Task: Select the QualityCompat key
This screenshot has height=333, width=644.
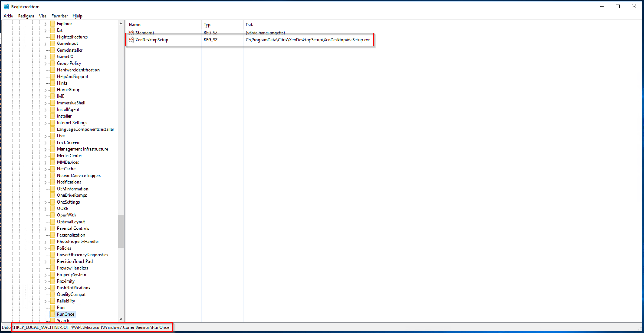Action: click(71, 294)
